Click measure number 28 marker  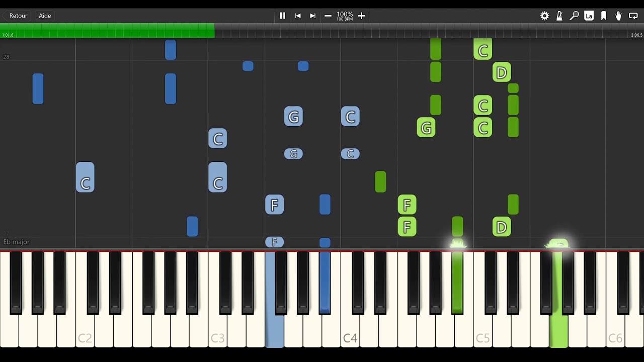click(x=6, y=57)
